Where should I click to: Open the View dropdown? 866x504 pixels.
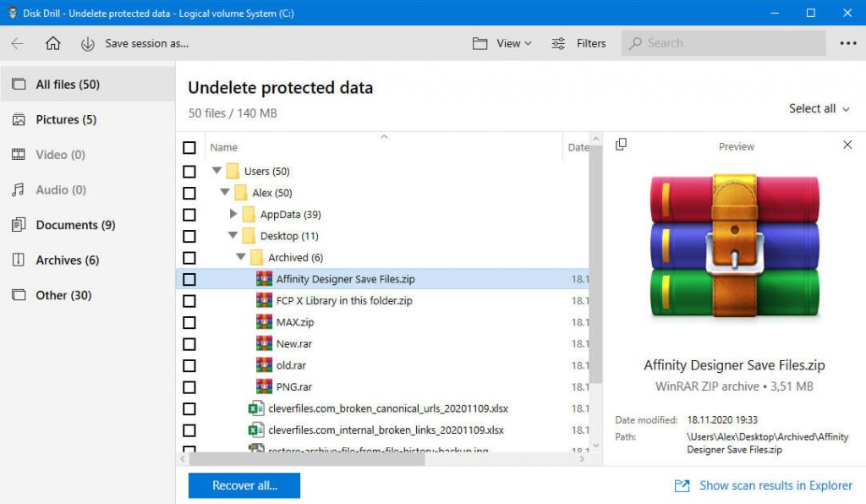coord(502,43)
